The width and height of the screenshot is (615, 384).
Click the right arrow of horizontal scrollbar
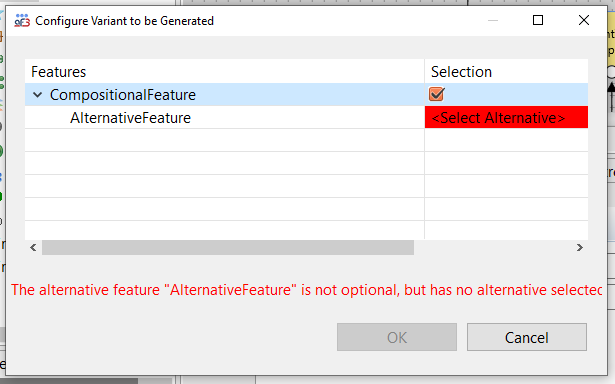[x=580, y=248]
